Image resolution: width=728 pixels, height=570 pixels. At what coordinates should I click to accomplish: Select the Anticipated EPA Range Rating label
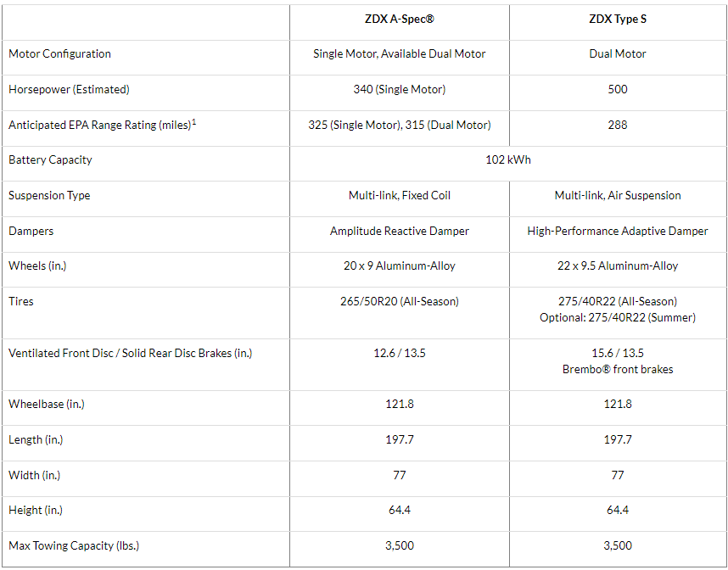(x=99, y=125)
